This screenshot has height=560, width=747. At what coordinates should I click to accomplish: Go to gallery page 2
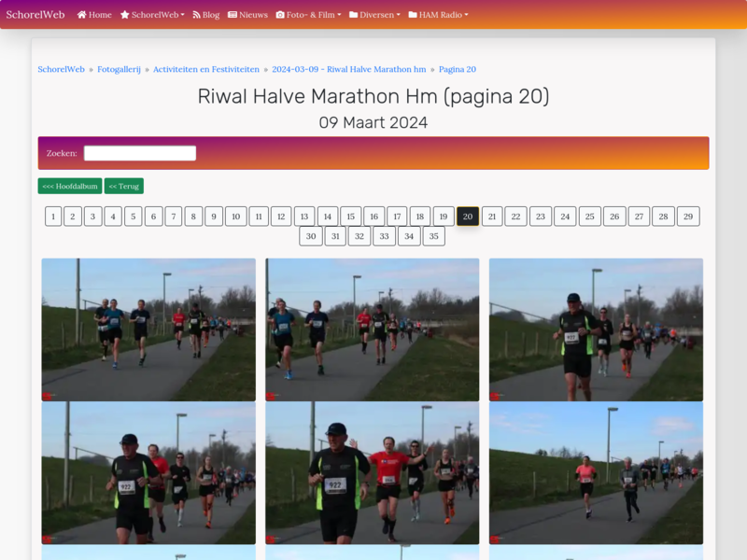click(73, 217)
